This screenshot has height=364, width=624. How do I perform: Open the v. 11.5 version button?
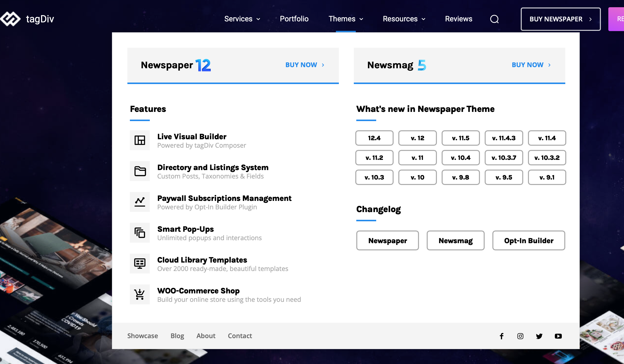coord(461,138)
